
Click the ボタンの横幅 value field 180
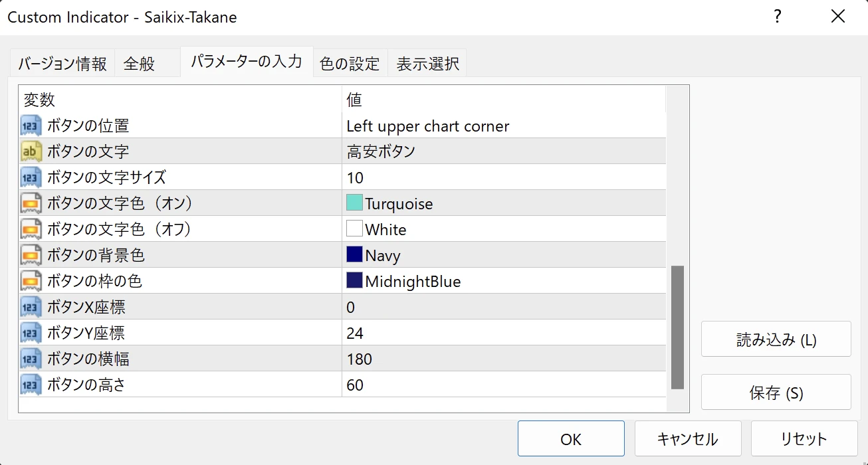(x=359, y=359)
